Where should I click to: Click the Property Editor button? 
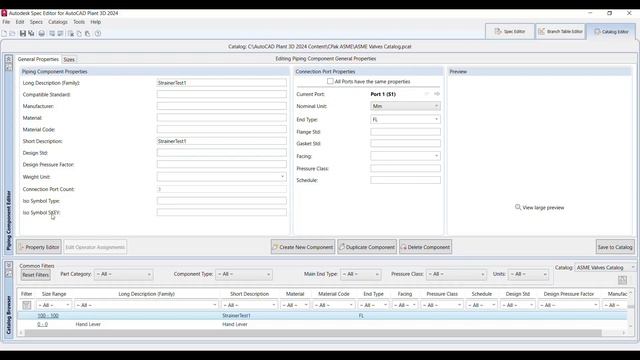coord(39,247)
